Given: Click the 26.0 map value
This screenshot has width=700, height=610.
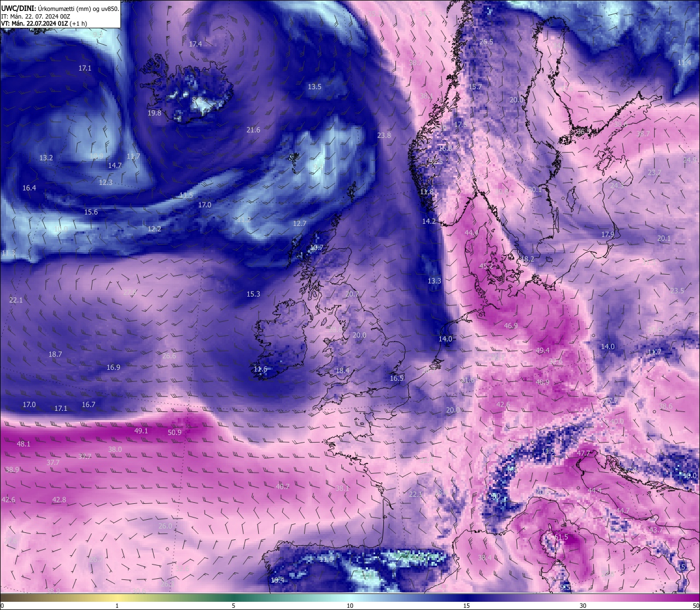Looking at the screenshot, I should [165, 526].
